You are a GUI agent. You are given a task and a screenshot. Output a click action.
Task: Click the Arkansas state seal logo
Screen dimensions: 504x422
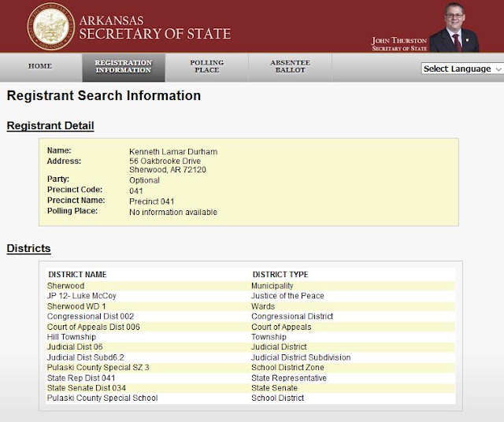[50, 26]
